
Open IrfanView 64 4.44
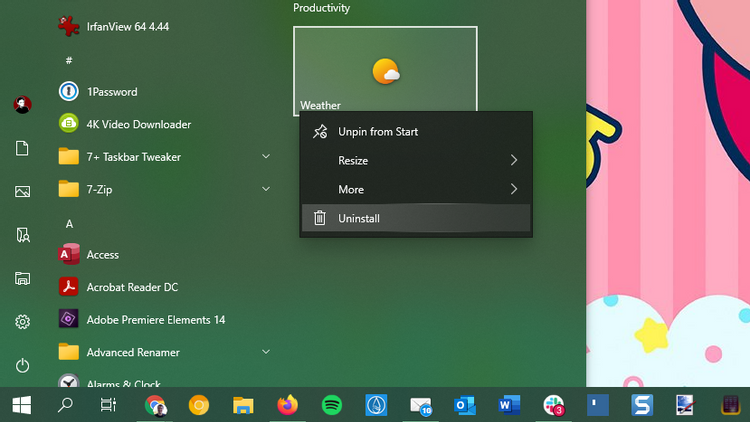click(x=127, y=27)
